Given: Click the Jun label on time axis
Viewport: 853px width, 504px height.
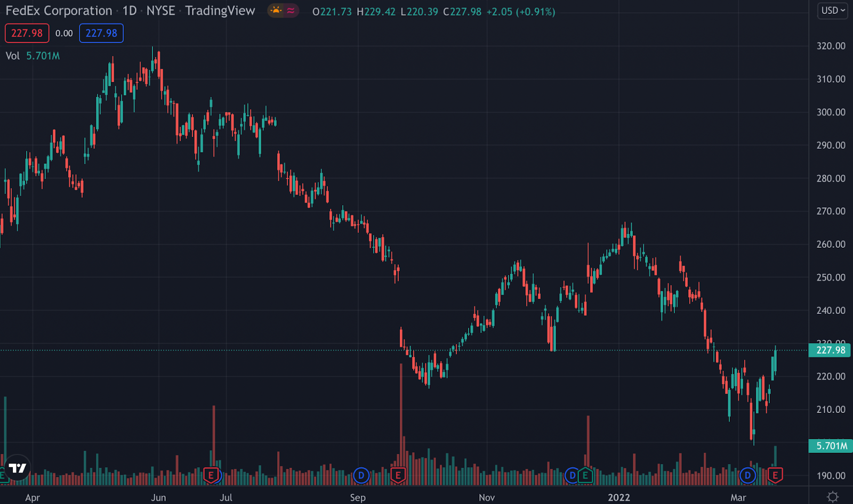Looking at the screenshot, I should (158, 498).
